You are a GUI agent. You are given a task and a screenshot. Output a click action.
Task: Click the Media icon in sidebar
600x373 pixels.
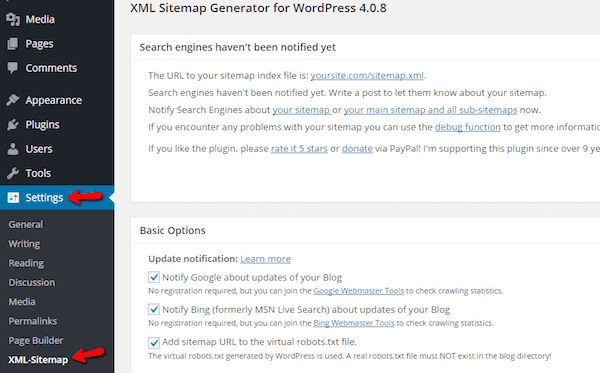pyautogui.click(x=13, y=19)
